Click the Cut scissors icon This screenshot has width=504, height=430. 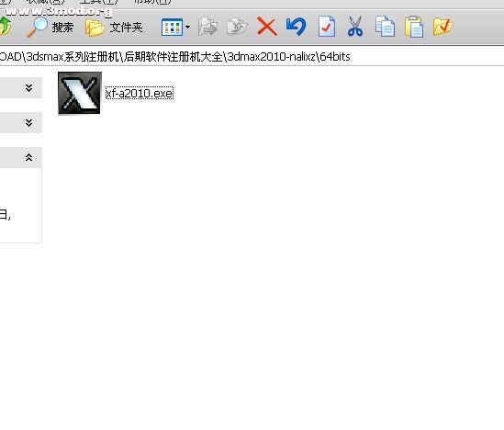355,27
